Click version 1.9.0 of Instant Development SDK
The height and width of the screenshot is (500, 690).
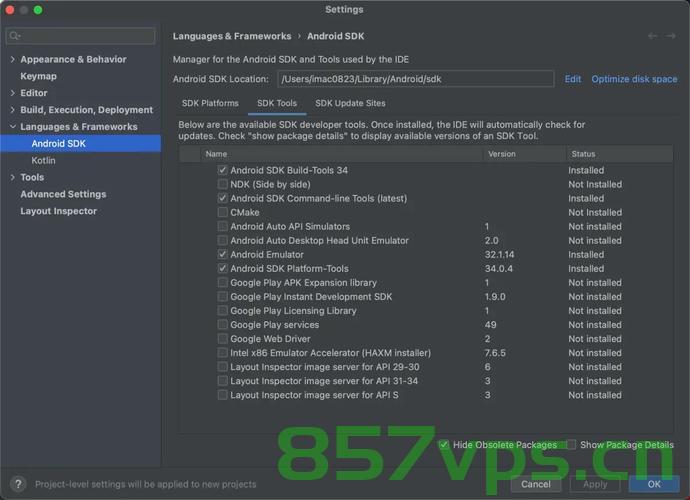click(495, 297)
